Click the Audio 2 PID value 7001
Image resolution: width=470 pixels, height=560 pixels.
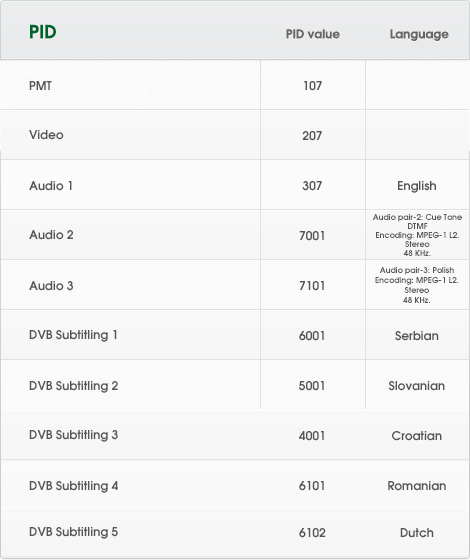coord(312,236)
